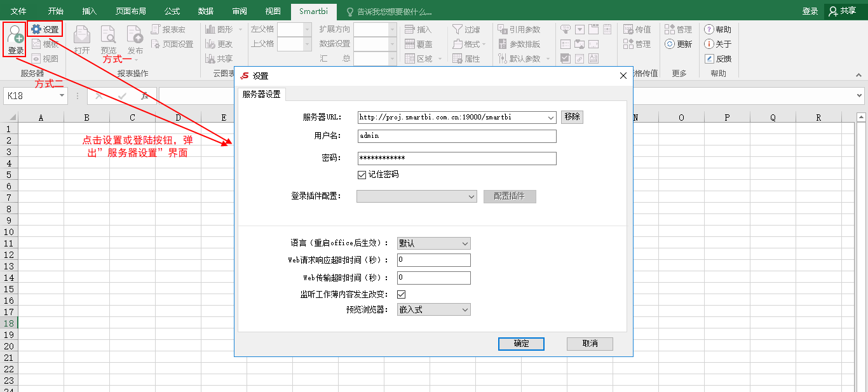This screenshot has width=868, height=392.
Task: Click the Web传输超时时间 input field
Action: (434, 278)
